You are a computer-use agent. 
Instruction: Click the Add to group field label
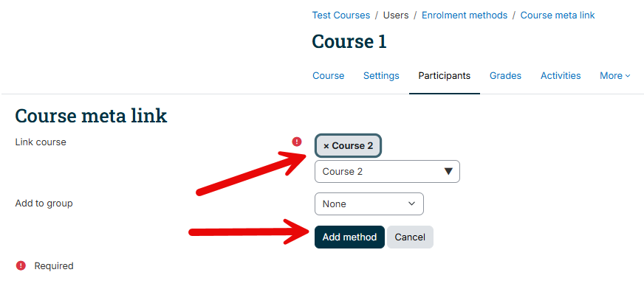44,204
